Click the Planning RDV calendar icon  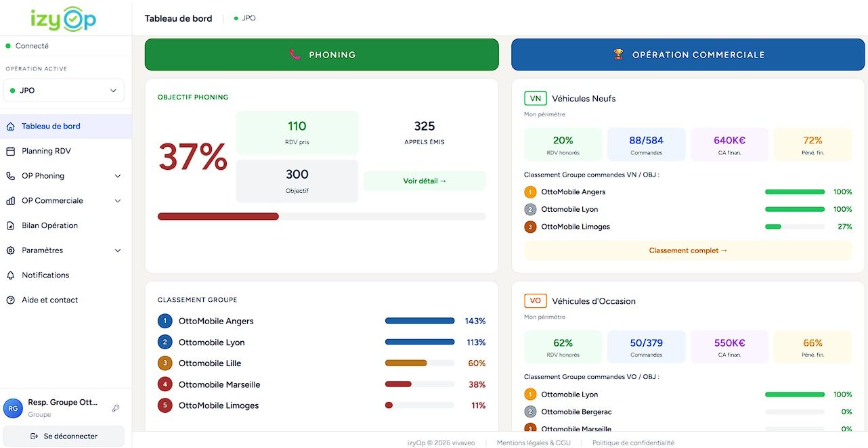tap(10, 151)
